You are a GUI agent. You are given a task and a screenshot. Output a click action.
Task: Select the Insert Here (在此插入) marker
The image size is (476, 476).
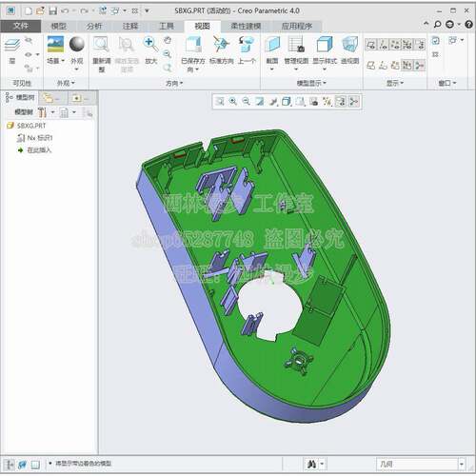point(35,150)
